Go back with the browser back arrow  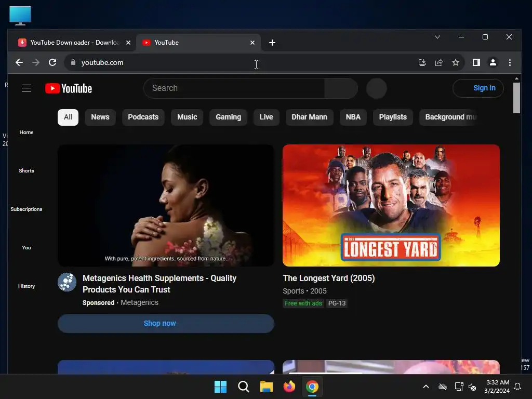point(19,62)
